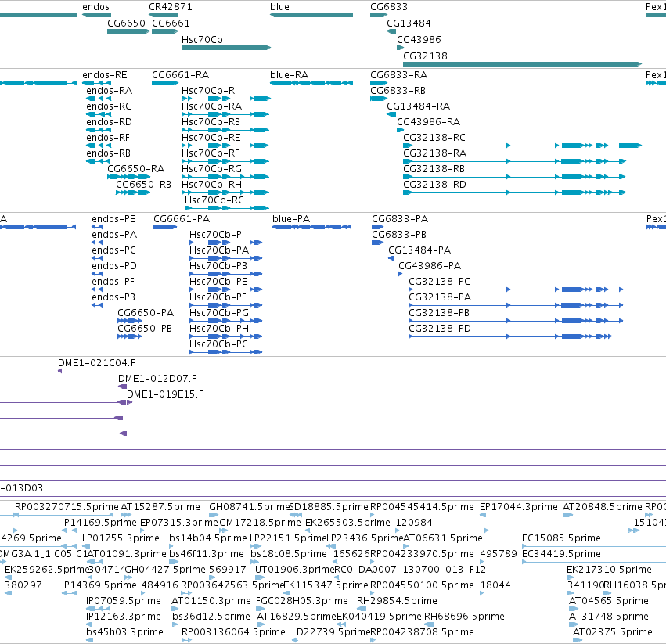This screenshot has height=644, width=666.
Task: Click protein CG32138-PD
Action: (x=440, y=329)
